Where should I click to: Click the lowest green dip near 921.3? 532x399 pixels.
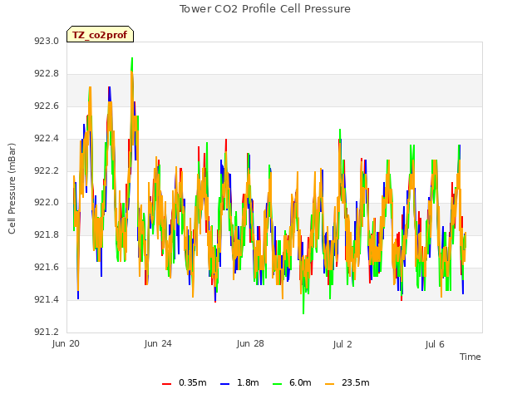[x=303, y=313]
